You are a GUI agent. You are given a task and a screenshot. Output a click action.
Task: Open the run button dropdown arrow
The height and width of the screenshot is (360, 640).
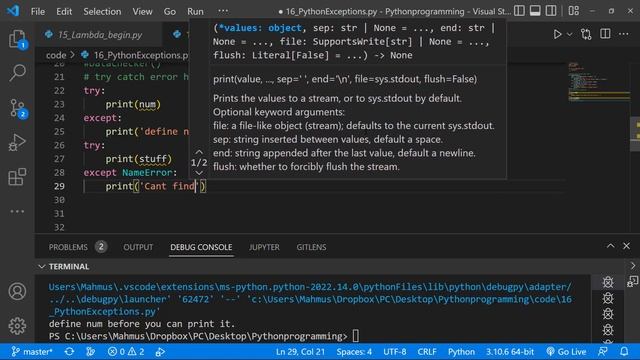[569, 34]
